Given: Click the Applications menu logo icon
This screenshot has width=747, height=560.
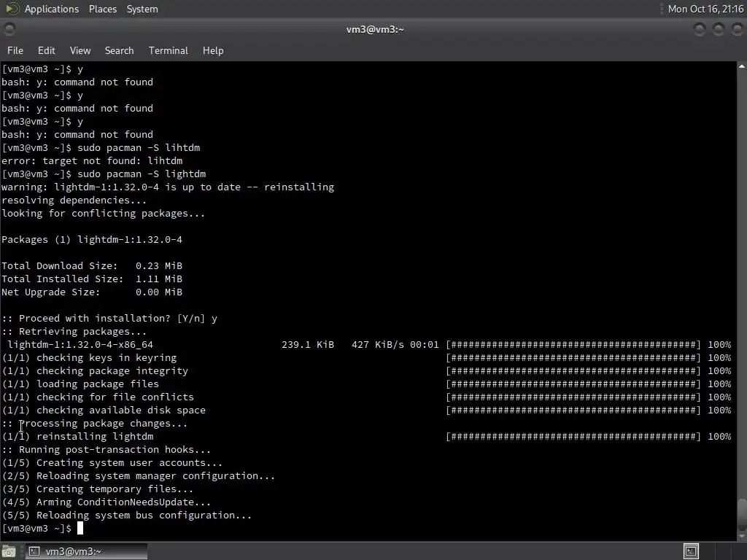Looking at the screenshot, I should tap(12, 9).
